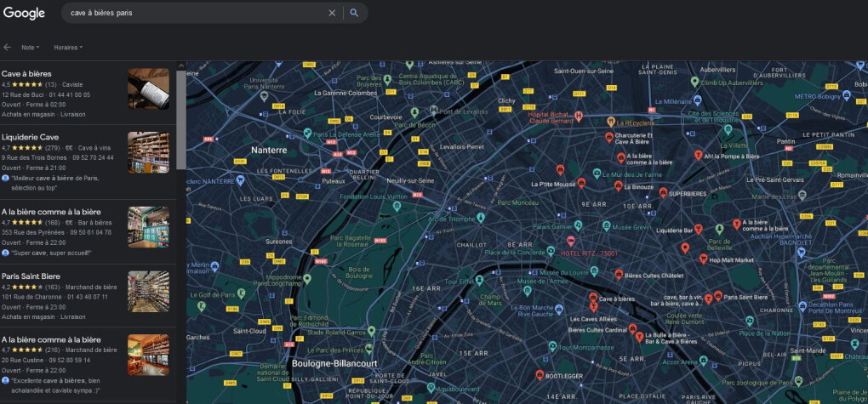Select the Tour Eiffel landmark marker
868x404 pixels.
(x=479, y=282)
